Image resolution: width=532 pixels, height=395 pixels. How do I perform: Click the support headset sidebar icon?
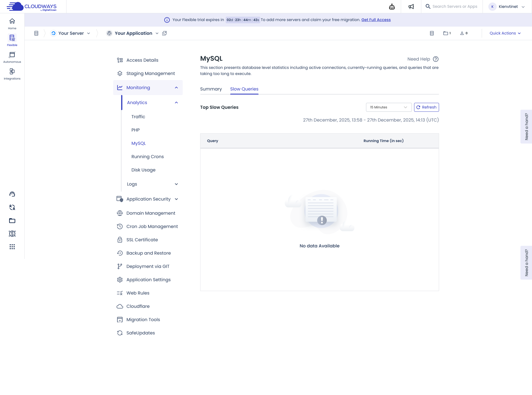[x=12, y=194]
